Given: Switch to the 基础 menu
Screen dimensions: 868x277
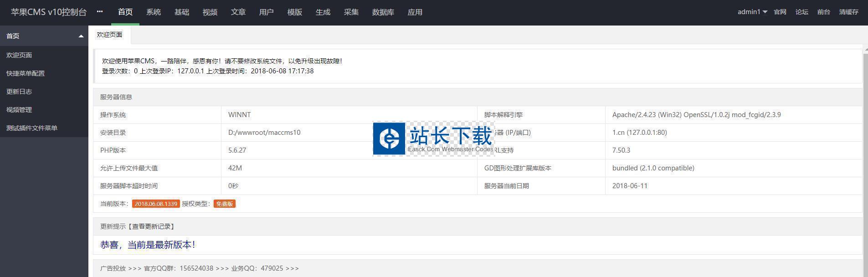Looking at the screenshot, I should tap(182, 12).
